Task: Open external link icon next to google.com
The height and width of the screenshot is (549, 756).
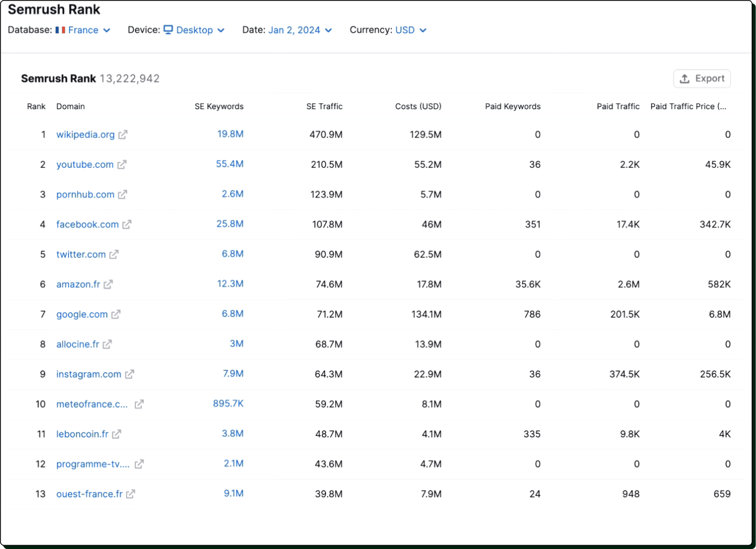Action: [116, 314]
